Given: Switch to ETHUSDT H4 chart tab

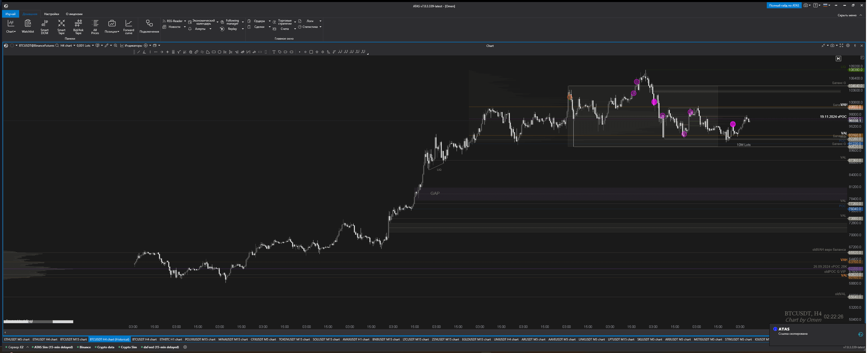Looking at the screenshot, I should click(45, 339).
